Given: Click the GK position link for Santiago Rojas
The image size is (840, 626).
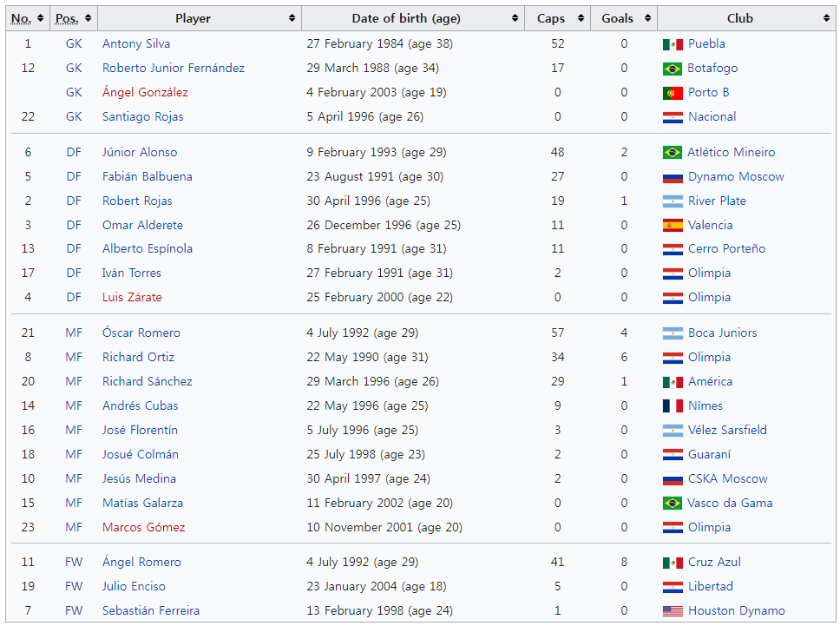Looking at the screenshot, I should pos(74,117).
